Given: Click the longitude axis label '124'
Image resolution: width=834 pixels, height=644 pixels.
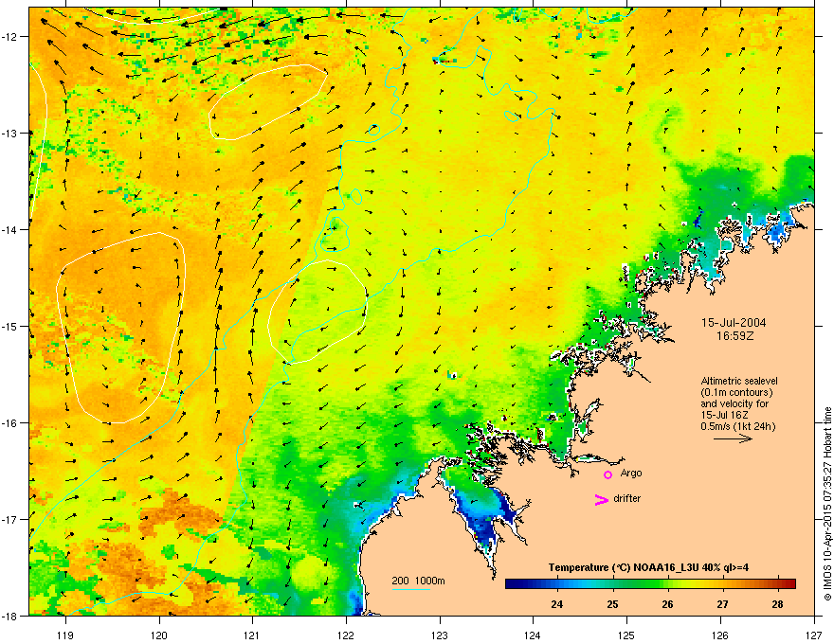Looking at the screenshot, I should pyautogui.click(x=533, y=635).
